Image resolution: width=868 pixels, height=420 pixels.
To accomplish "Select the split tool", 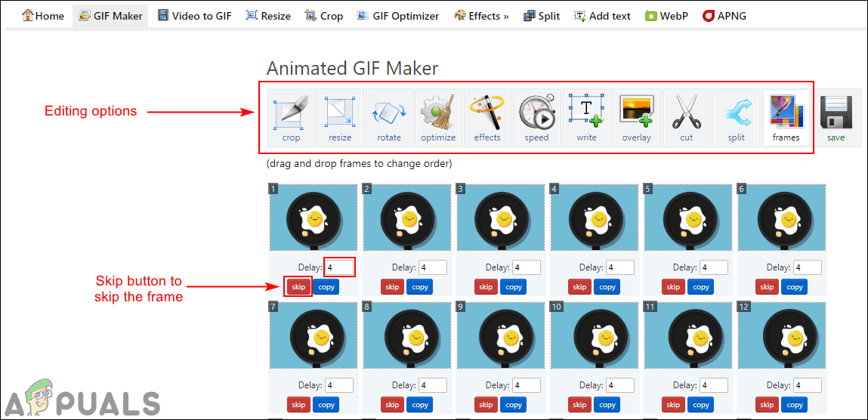I will tap(737, 118).
